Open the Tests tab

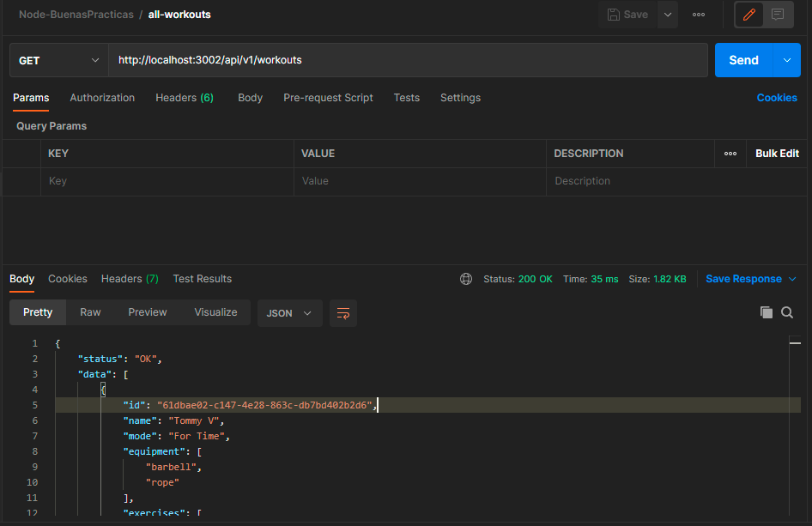(x=406, y=98)
